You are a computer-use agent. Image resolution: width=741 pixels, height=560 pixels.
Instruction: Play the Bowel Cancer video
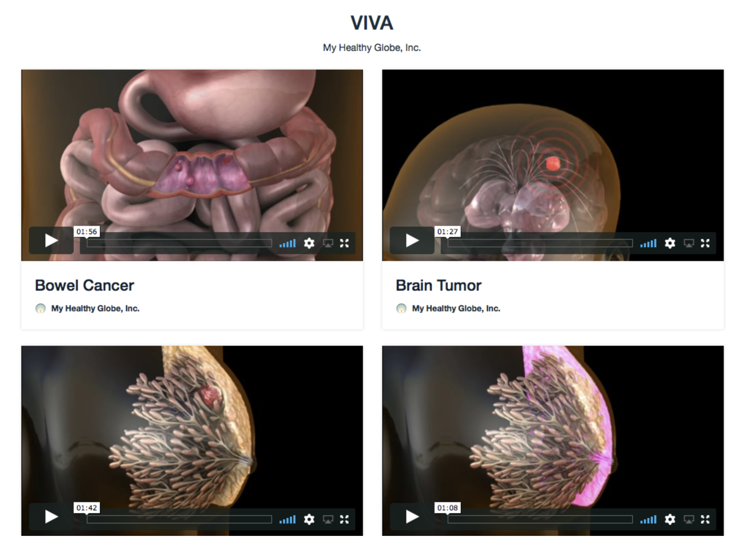(51, 240)
